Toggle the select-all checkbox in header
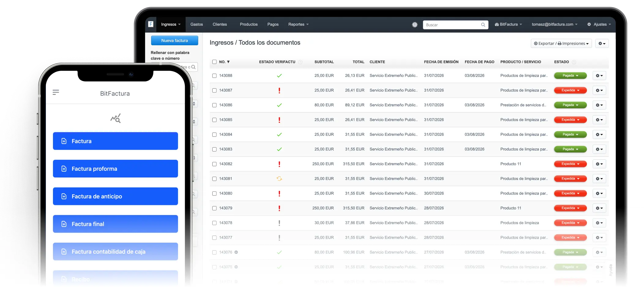Image resolution: width=644 pixels, height=287 pixels. [x=214, y=62]
